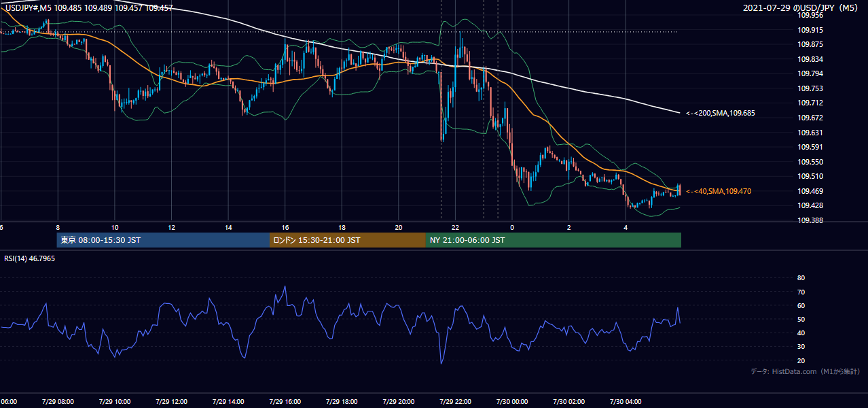Click price axis value 109.631
868x408 pixels.
click(810, 133)
